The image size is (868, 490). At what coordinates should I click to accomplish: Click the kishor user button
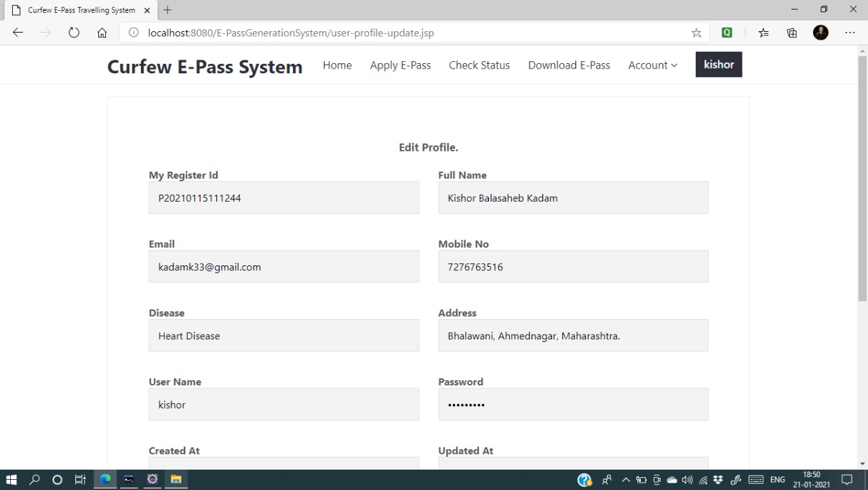point(719,64)
